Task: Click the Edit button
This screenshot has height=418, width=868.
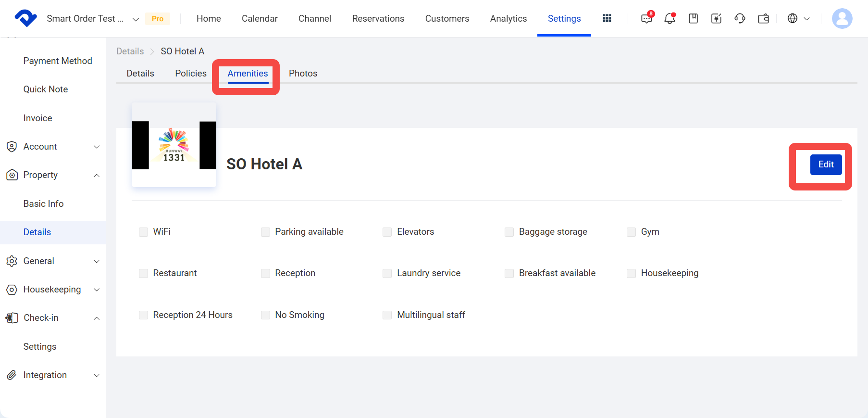Action: (826, 165)
